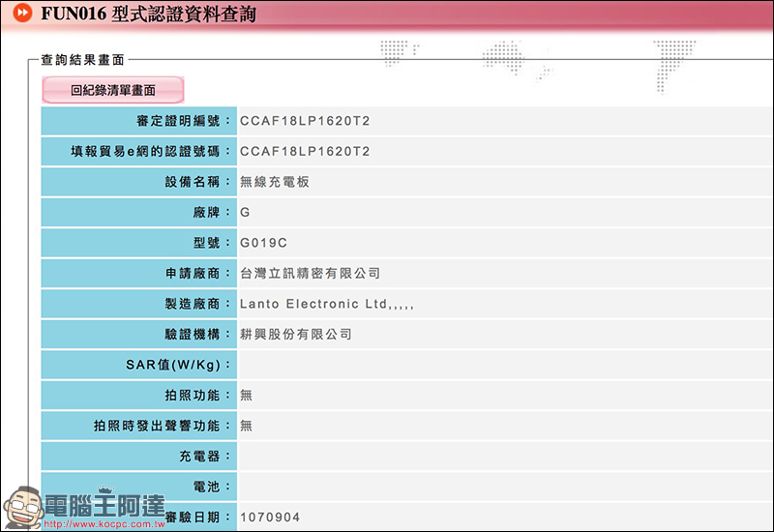774x532 pixels.
Task: Click the 填報貿易e網的認證號碼 value CCAF18LP1620T2
Action: (x=305, y=152)
